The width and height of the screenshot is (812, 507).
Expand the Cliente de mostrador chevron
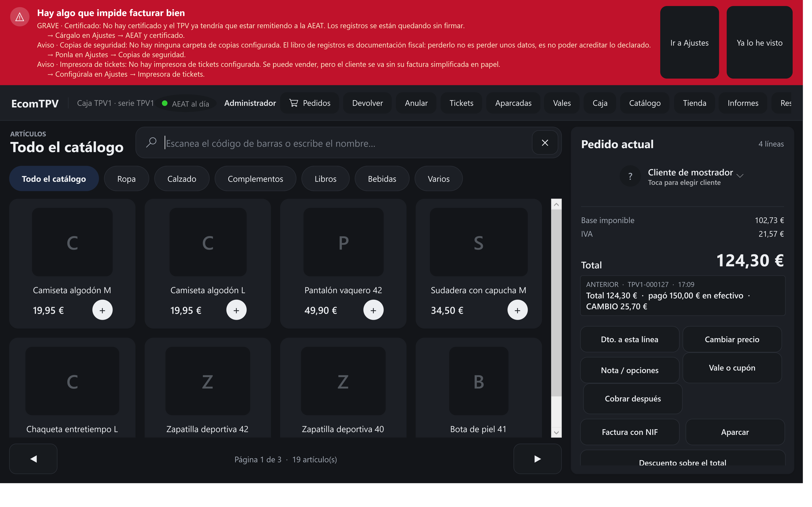(x=740, y=175)
